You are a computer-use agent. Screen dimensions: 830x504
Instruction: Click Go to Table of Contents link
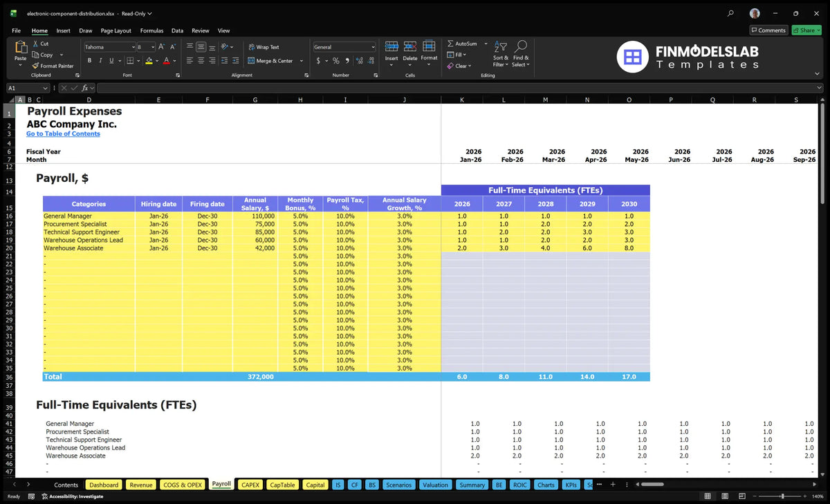point(63,133)
